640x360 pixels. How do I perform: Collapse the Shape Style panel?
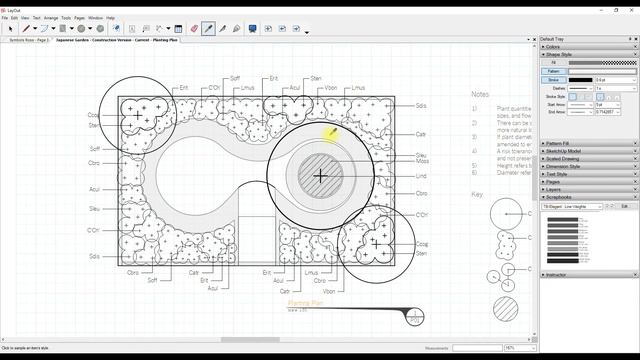[589, 54]
